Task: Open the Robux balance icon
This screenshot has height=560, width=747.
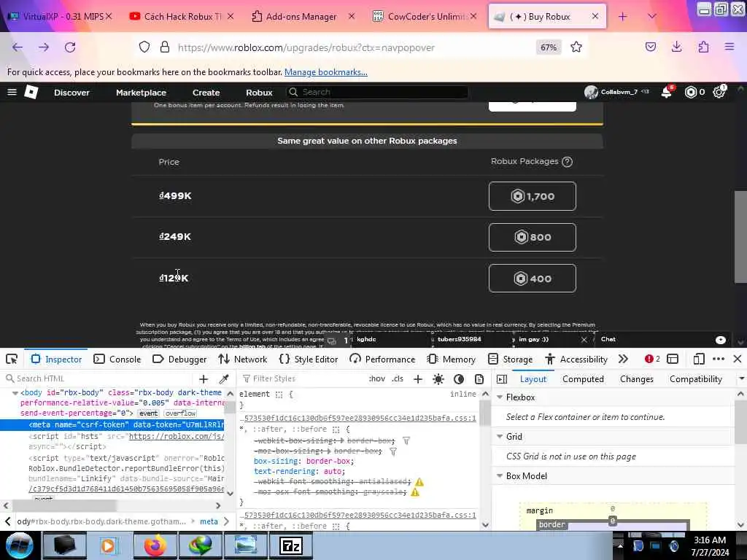Action: (x=692, y=92)
